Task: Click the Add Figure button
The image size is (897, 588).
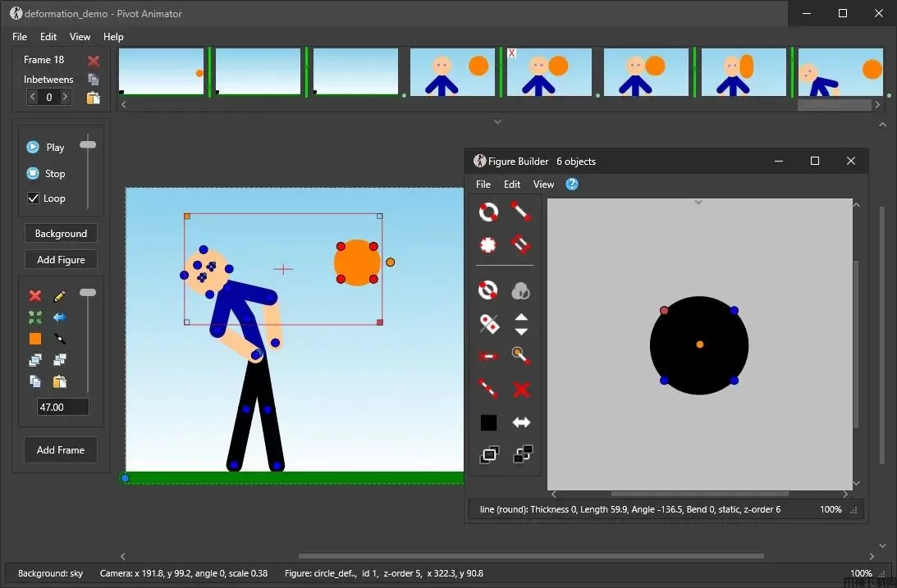Action: click(61, 260)
